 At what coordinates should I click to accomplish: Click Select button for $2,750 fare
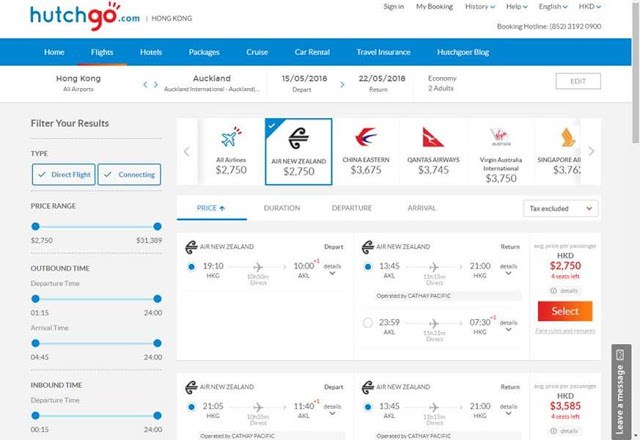(x=565, y=311)
